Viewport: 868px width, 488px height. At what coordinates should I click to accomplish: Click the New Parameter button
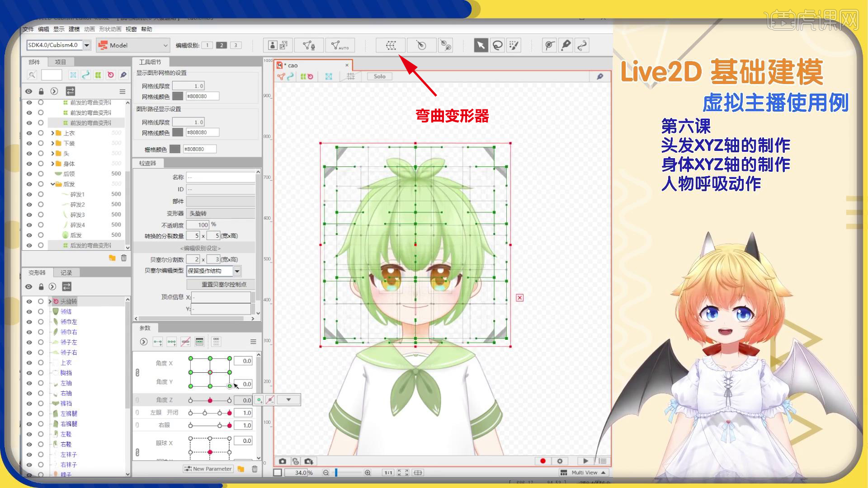tap(208, 469)
